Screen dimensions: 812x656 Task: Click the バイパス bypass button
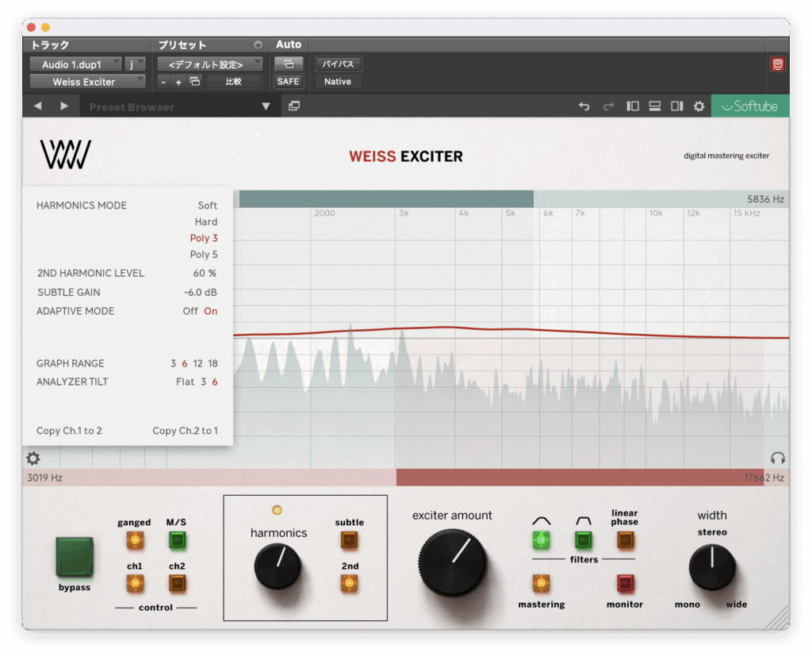coord(338,63)
